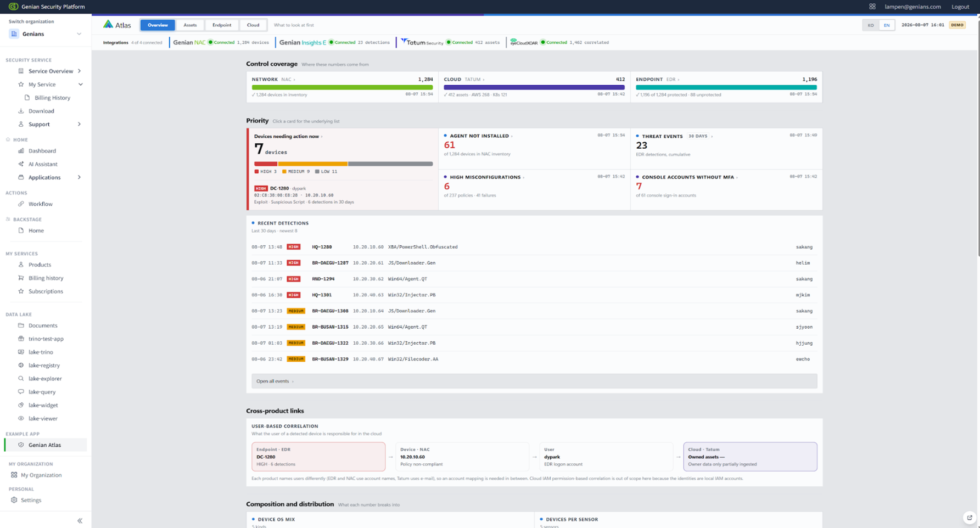The image size is (980, 528).
Task: Click the Download icon in the sidebar
Action: [x=21, y=111]
